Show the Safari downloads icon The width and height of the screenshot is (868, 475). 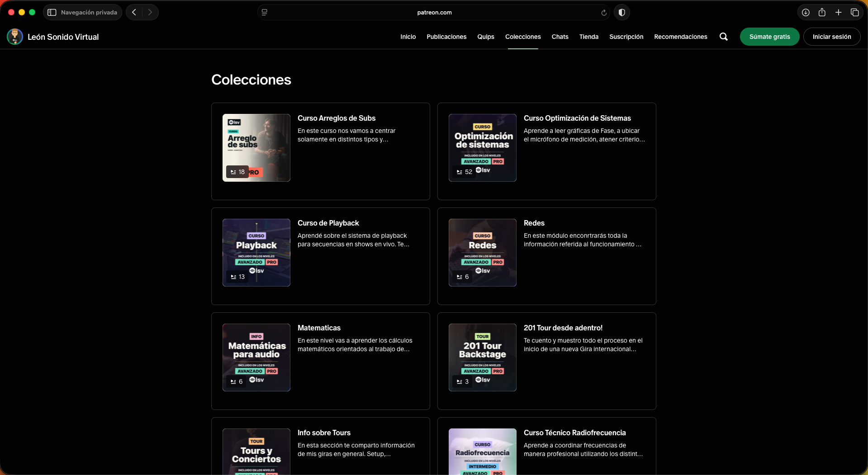click(806, 12)
